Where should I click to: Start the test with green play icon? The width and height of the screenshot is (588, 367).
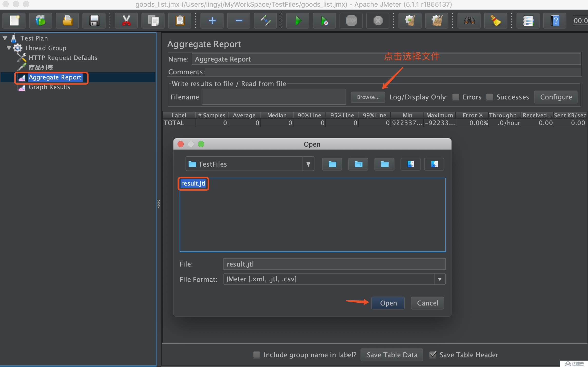pyautogui.click(x=298, y=21)
